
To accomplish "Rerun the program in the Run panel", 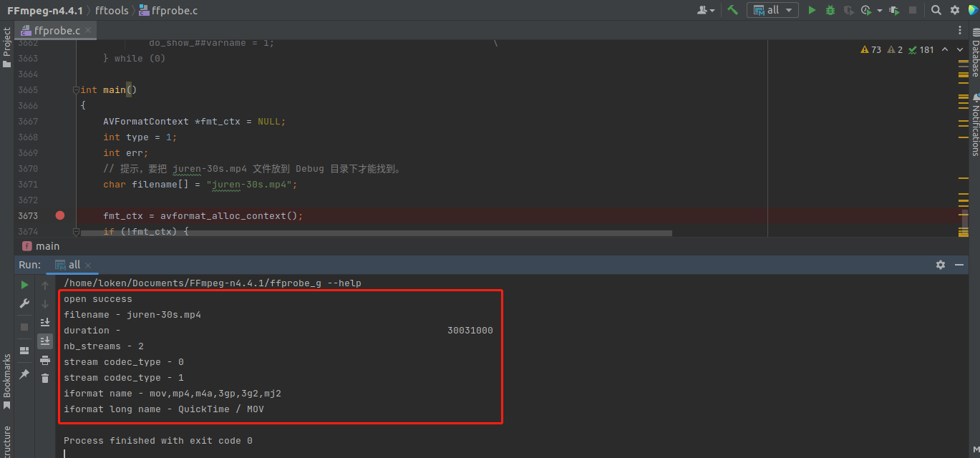I will coord(24,285).
